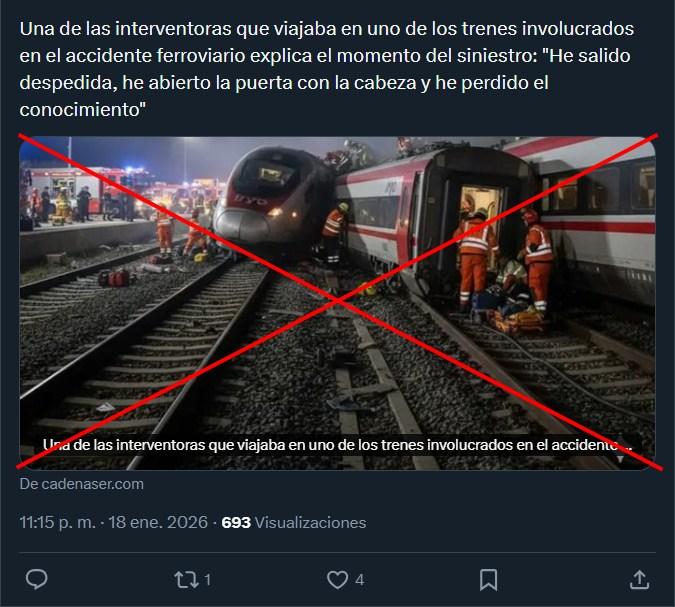Click the 18 ene. 2026 date

[158, 522]
